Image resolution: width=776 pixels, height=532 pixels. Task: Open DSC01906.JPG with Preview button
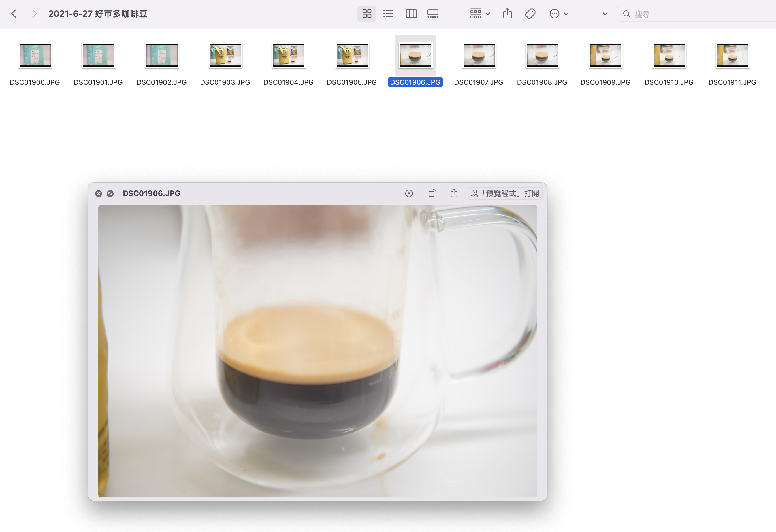[x=504, y=193]
